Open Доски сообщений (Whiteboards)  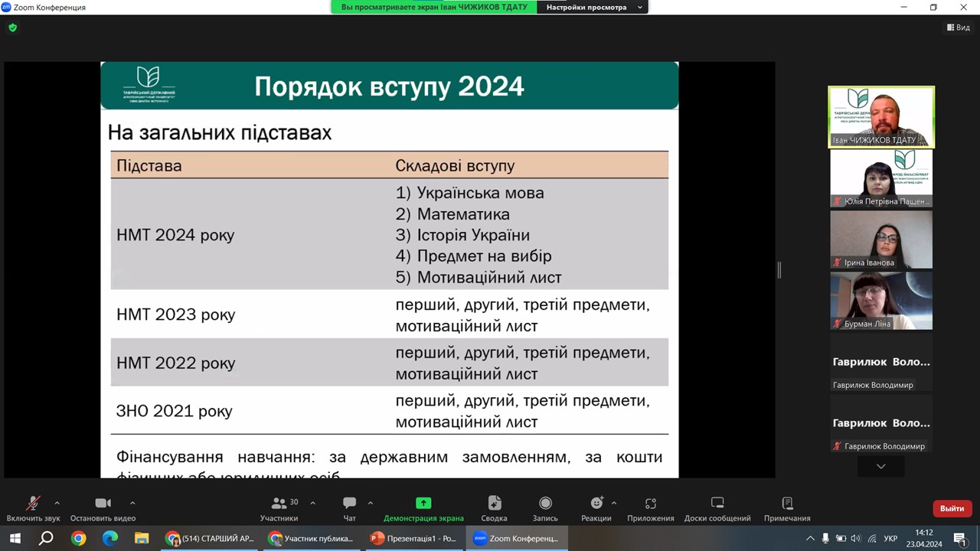(717, 507)
